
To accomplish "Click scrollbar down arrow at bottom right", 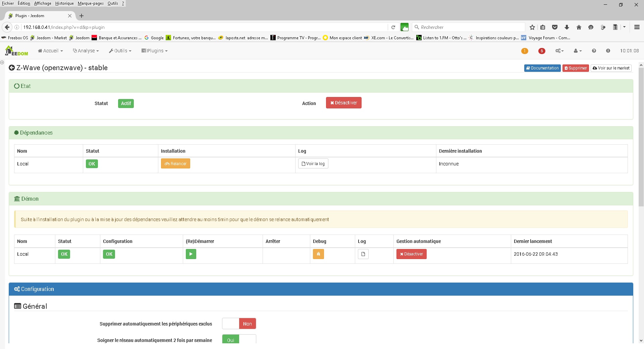I will tap(641, 340).
